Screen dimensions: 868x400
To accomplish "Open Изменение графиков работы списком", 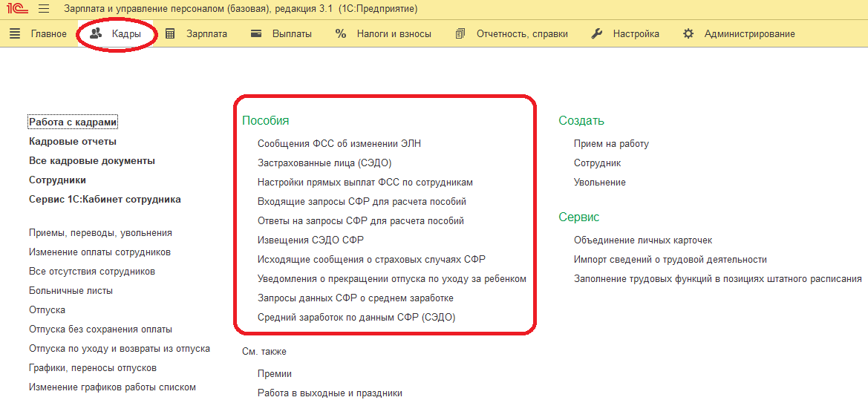I will tap(112, 387).
